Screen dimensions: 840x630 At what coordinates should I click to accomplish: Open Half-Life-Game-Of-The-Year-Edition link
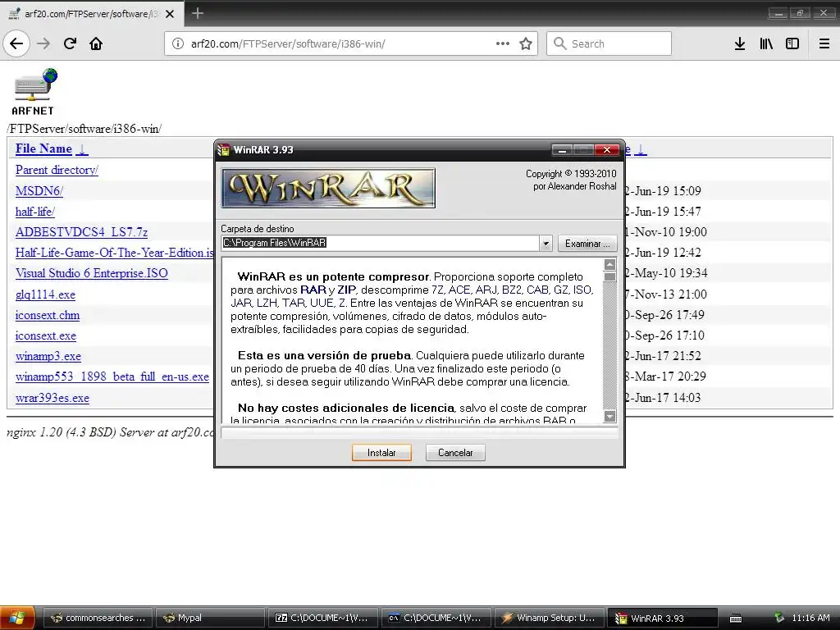coord(114,253)
